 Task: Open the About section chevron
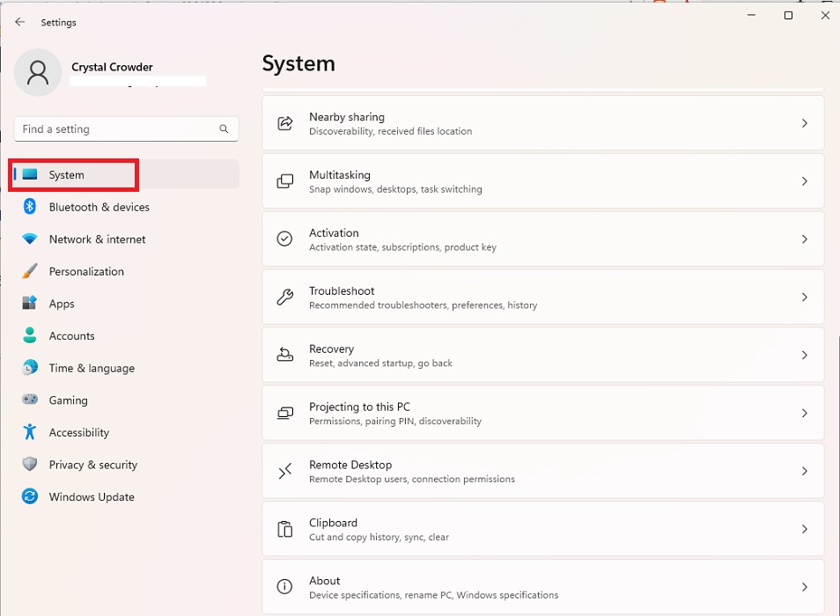pyautogui.click(x=804, y=586)
